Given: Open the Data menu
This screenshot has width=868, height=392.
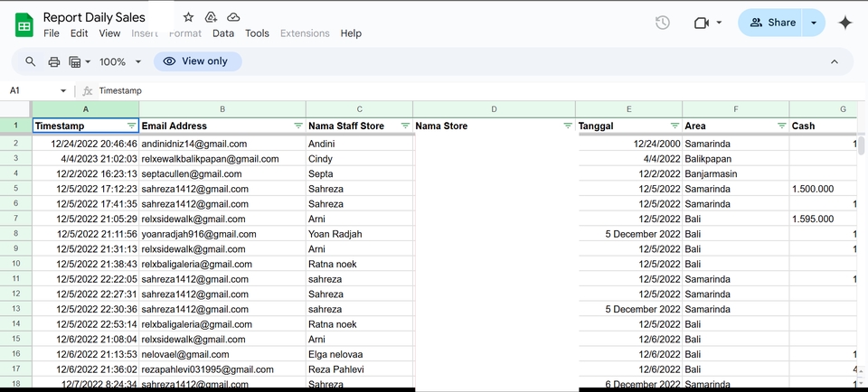Looking at the screenshot, I should (223, 33).
